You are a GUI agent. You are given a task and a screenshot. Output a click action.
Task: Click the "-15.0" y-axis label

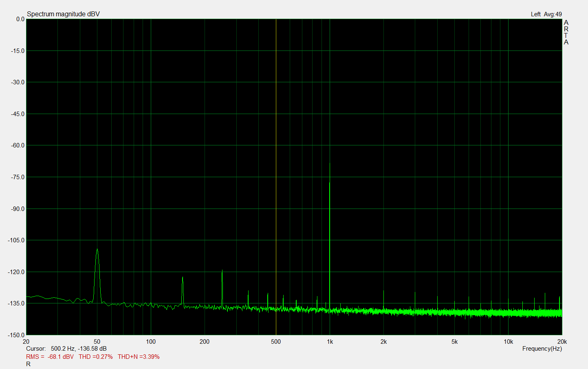[18, 51]
